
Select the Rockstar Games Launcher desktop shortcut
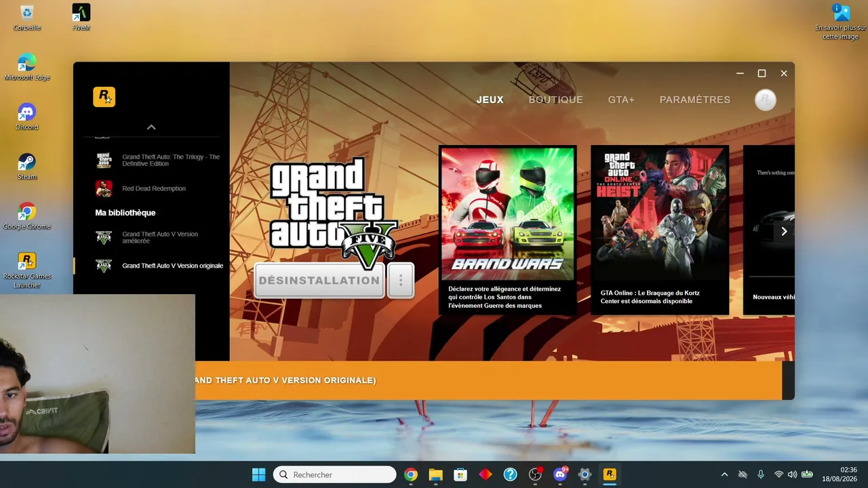tap(27, 270)
